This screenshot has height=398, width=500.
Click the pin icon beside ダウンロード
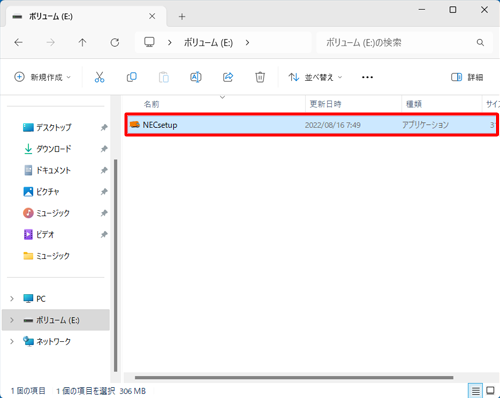pos(104,149)
